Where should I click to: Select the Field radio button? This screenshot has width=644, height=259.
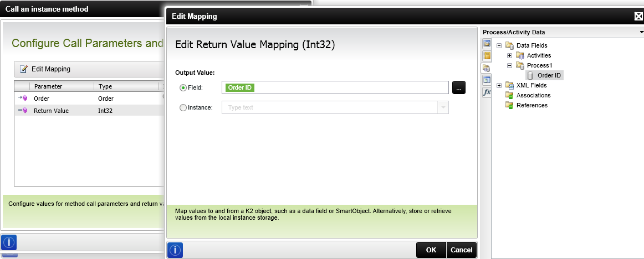tap(183, 87)
